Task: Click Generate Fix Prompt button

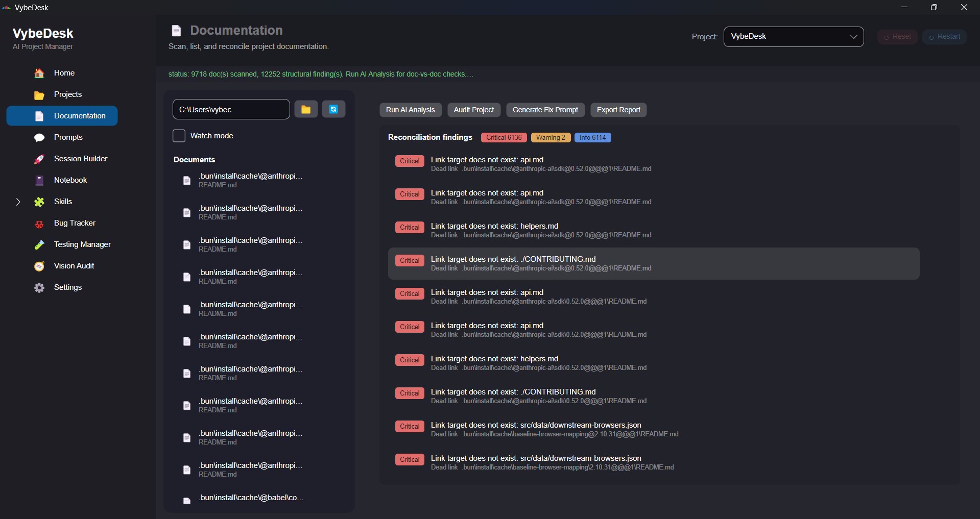Action: [545, 110]
